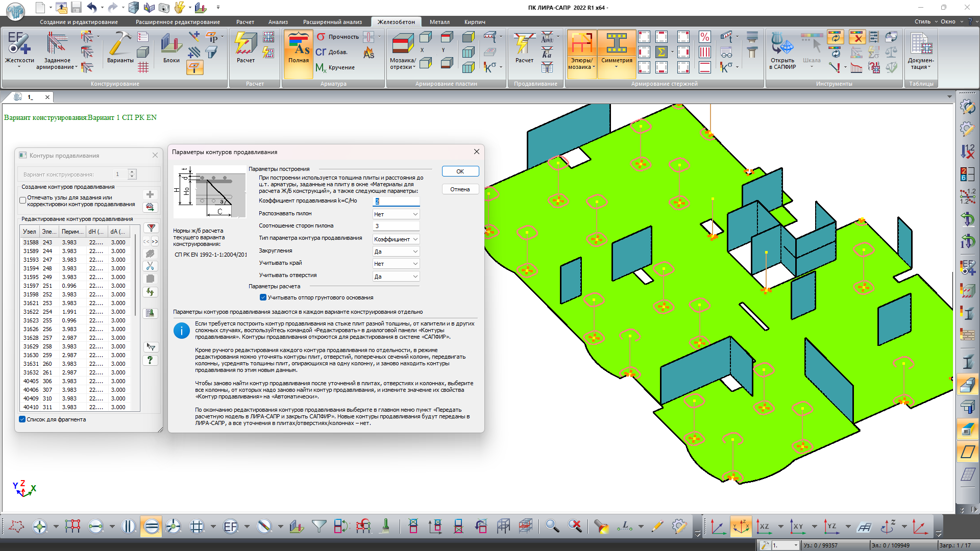Uncheck Учитывать отпор грунтового основания
Viewport: 980px width, 551px height.
click(263, 297)
